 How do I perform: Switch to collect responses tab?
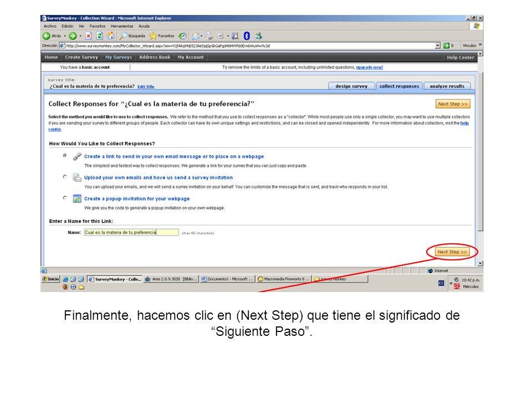pyautogui.click(x=400, y=86)
